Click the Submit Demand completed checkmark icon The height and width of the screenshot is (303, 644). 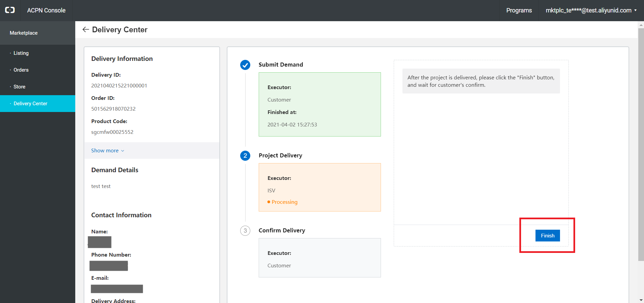click(x=245, y=65)
